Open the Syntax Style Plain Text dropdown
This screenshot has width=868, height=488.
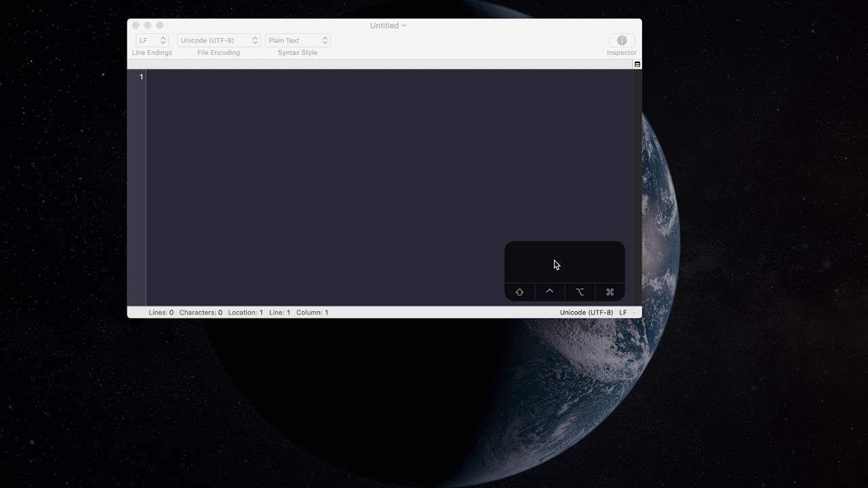(298, 40)
